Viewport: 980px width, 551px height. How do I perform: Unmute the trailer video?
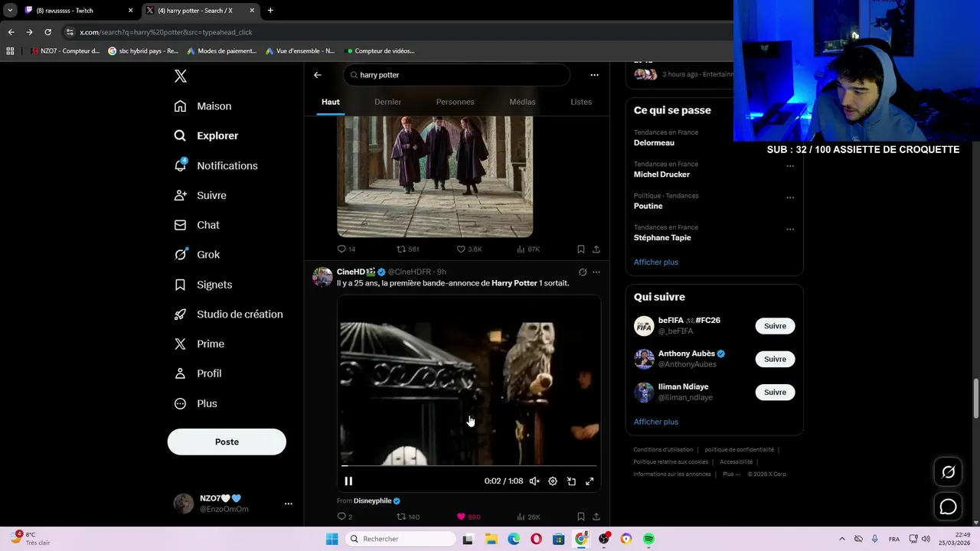point(534,481)
